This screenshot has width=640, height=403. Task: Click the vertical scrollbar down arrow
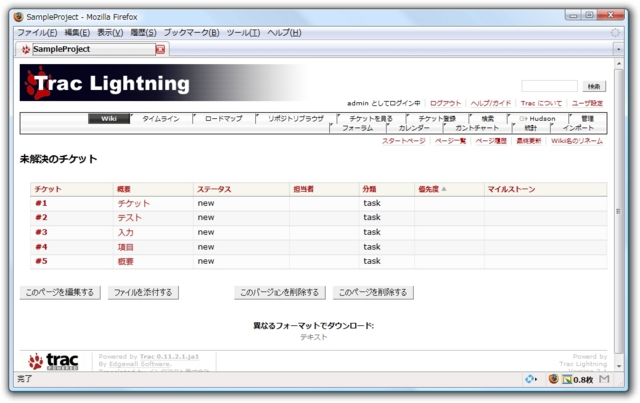(x=619, y=366)
